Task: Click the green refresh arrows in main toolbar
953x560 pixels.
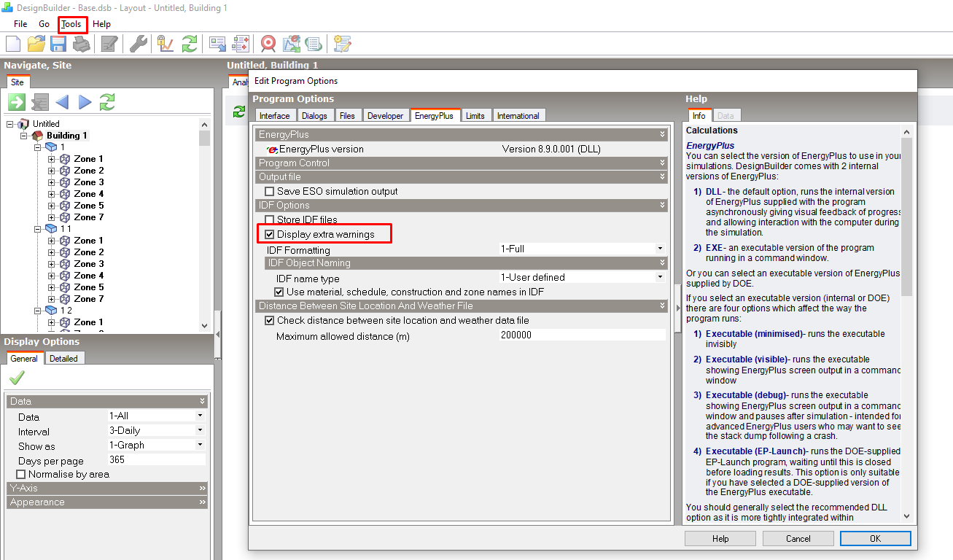Action: 190,44
